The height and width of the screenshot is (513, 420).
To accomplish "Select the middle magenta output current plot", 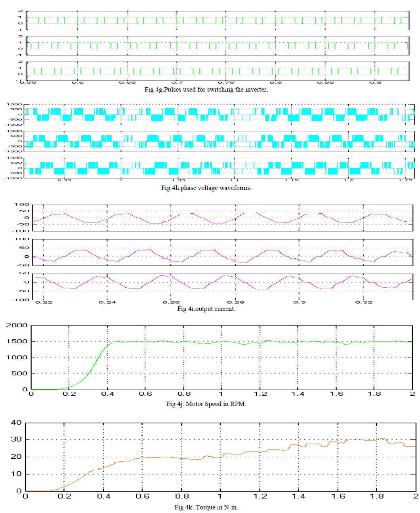I will [x=222, y=253].
